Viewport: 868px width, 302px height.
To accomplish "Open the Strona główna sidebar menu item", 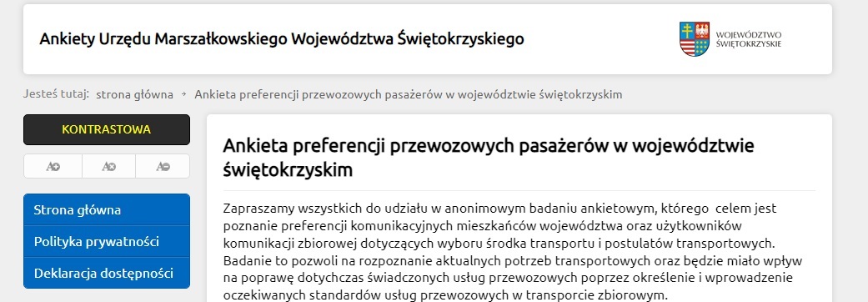I will point(106,210).
